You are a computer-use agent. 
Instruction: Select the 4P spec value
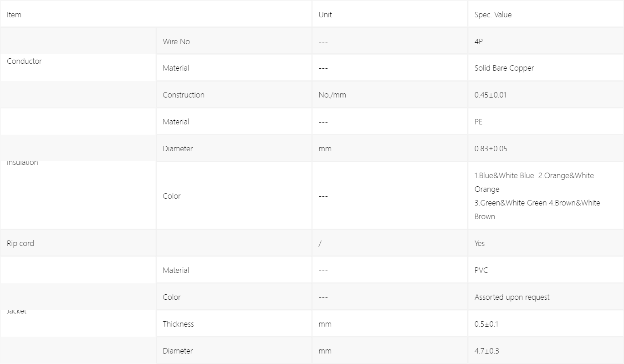(x=478, y=41)
